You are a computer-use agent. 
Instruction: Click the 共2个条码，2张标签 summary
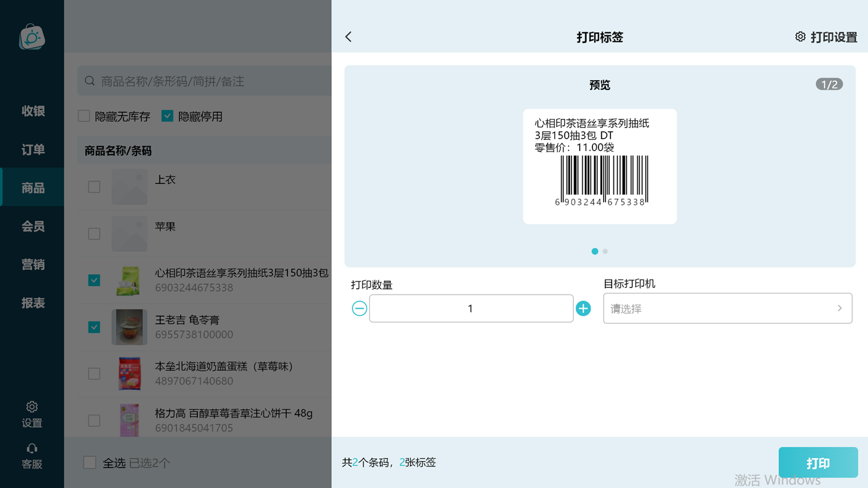(x=389, y=462)
